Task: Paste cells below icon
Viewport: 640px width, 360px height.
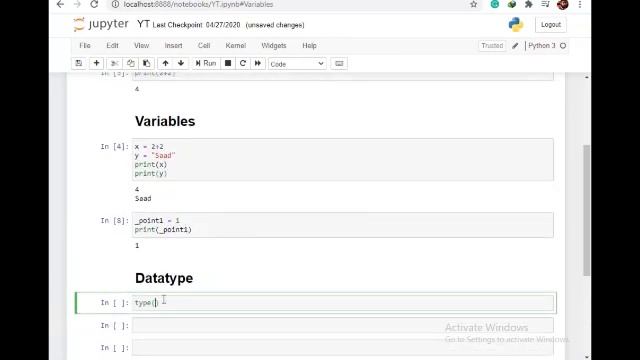Action: (146, 63)
